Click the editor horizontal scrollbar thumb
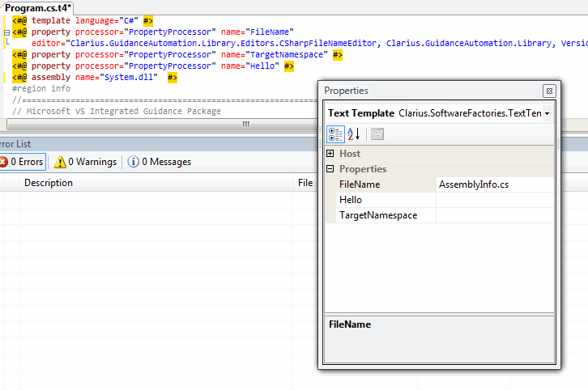588x390 pixels. click(162, 124)
